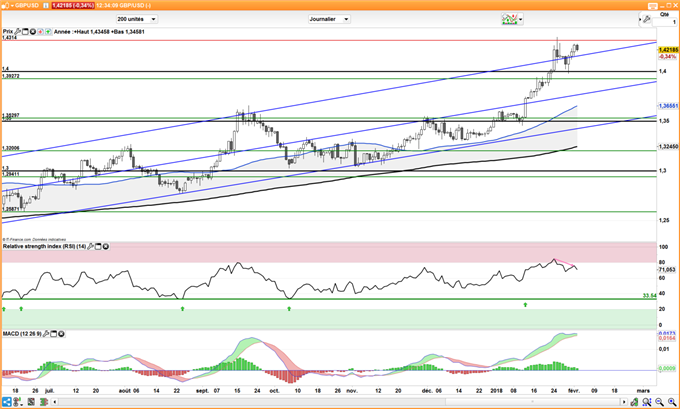Click the green chart icon at bottom right
The width and height of the screenshot is (680, 409).
coord(634,402)
